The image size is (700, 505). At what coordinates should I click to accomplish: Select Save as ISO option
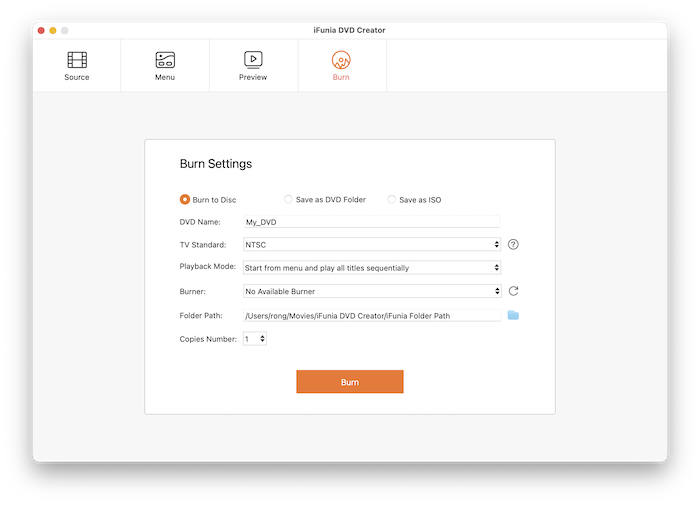(x=392, y=199)
